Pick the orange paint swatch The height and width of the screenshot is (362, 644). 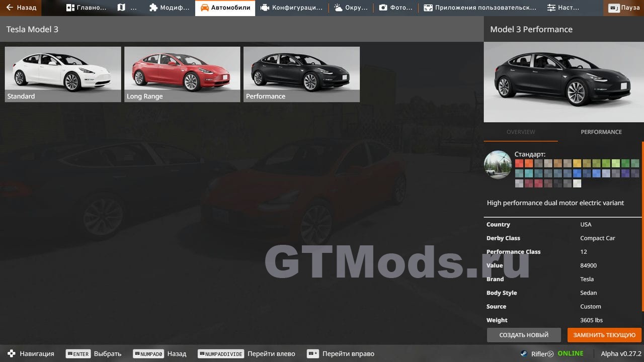529,163
